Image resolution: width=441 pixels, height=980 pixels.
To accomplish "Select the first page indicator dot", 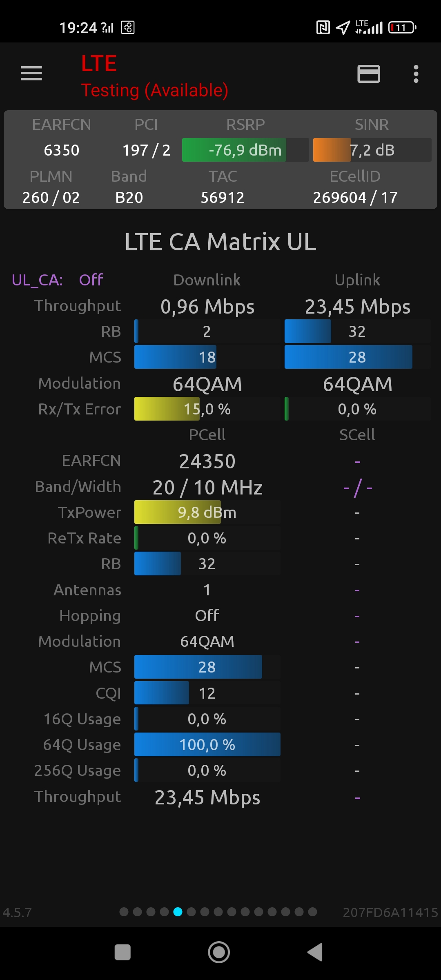I will tap(124, 912).
